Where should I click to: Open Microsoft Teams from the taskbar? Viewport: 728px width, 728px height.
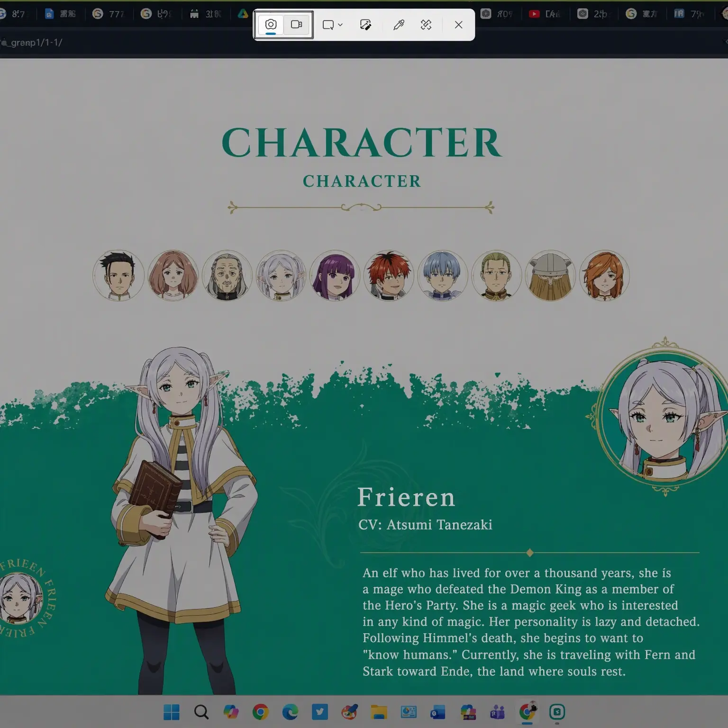pyautogui.click(x=497, y=712)
